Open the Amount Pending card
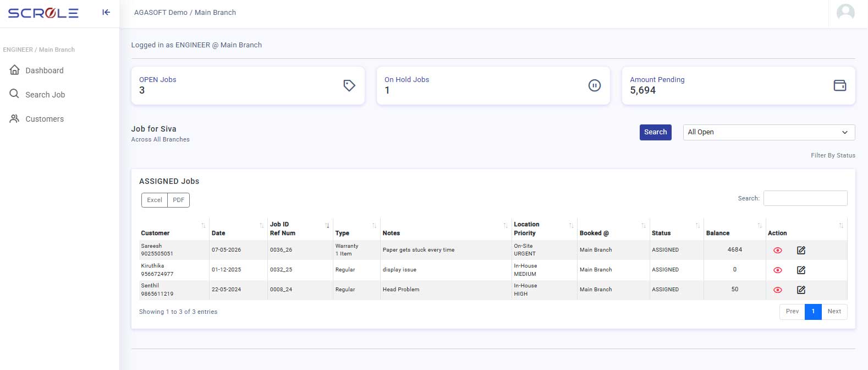The image size is (868, 370). 739,85
